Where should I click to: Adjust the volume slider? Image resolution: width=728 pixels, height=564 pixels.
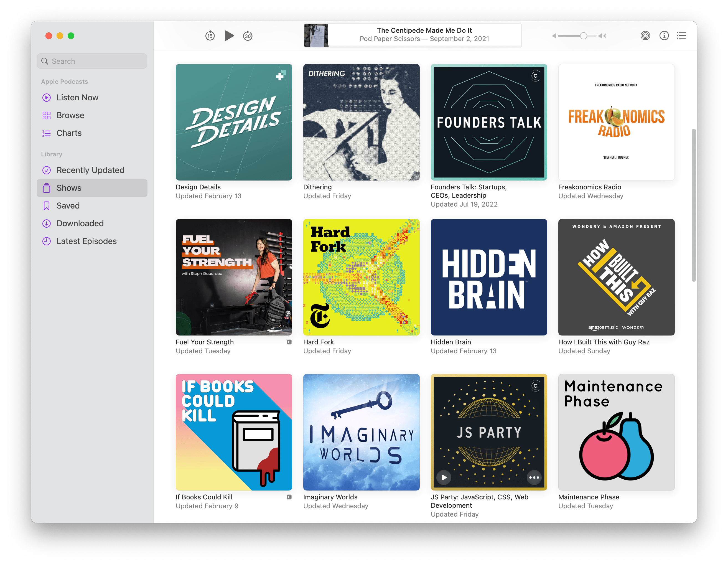coord(583,36)
